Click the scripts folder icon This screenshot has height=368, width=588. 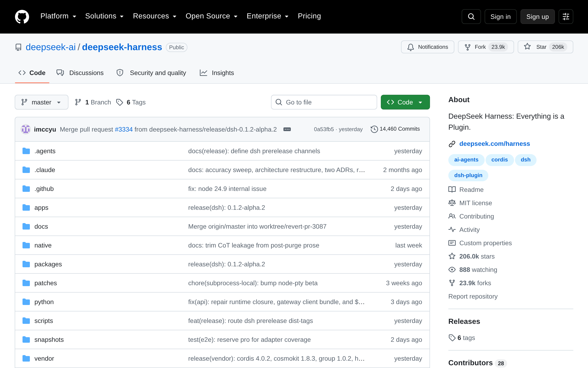point(26,321)
